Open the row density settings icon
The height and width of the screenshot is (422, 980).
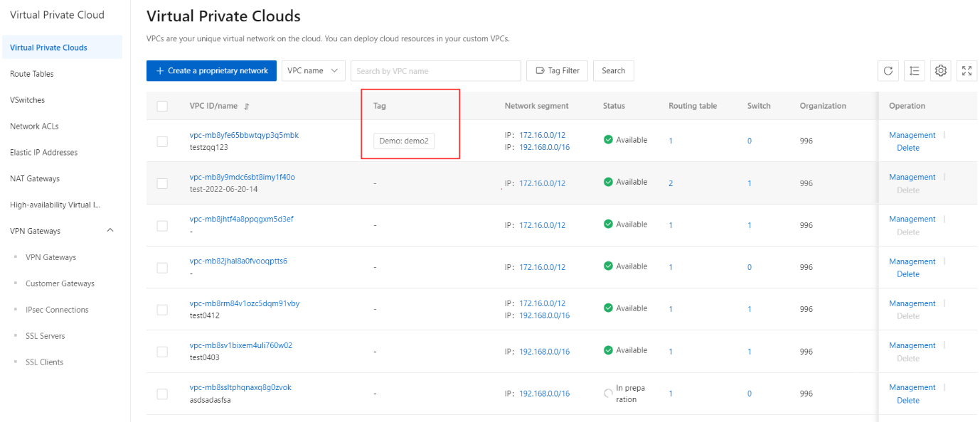[x=915, y=70]
